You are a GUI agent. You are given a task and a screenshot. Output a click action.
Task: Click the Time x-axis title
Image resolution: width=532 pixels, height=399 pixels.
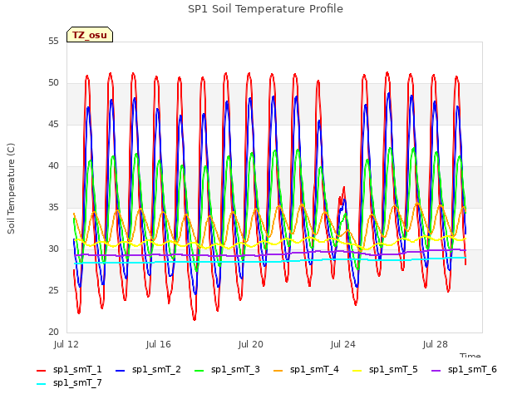[x=470, y=355]
